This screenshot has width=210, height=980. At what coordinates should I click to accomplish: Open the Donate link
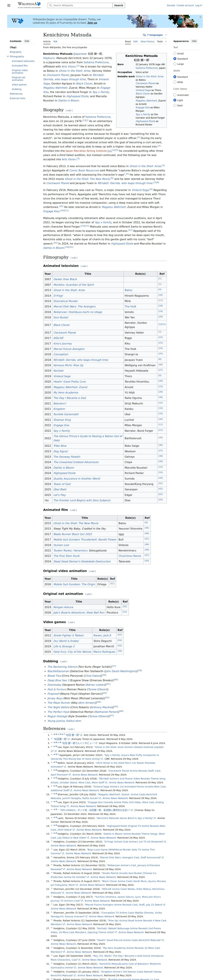pyautogui.click(x=171, y=5)
